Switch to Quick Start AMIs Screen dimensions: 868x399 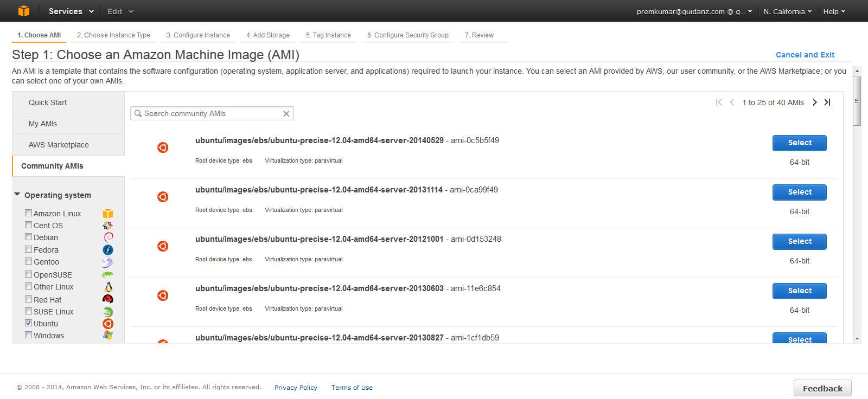68,102
